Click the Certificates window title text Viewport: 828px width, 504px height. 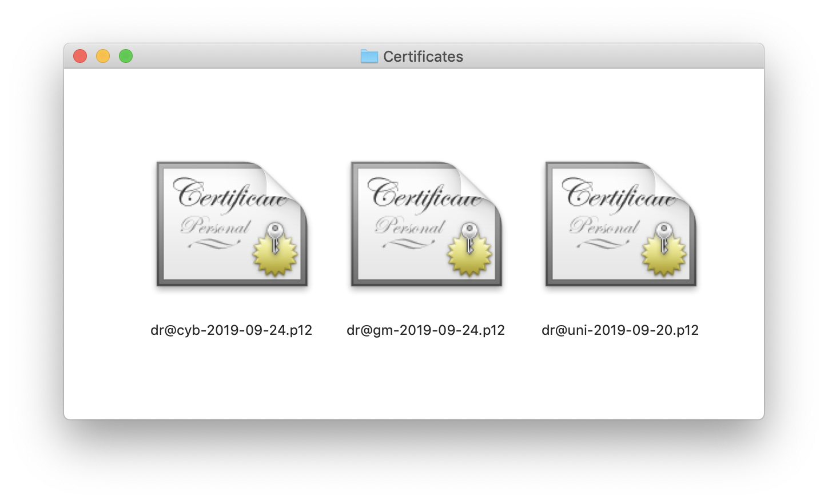(423, 57)
